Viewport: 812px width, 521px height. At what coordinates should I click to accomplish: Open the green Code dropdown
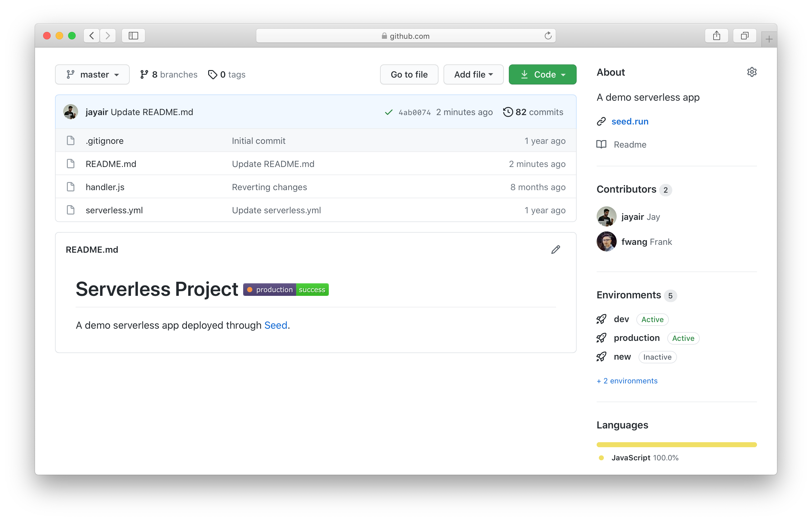pyautogui.click(x=542, y=74)
